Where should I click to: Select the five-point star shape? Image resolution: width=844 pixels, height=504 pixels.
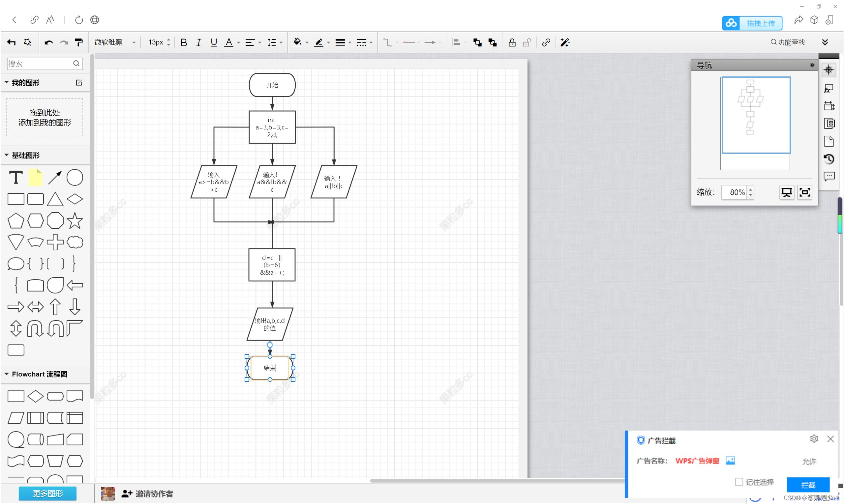pos(75,221)
